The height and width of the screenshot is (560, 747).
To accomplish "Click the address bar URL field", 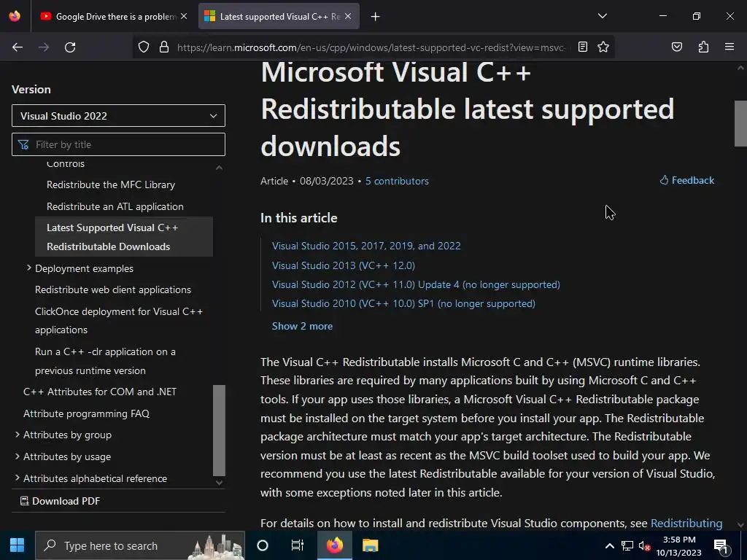I will point(371,47).
